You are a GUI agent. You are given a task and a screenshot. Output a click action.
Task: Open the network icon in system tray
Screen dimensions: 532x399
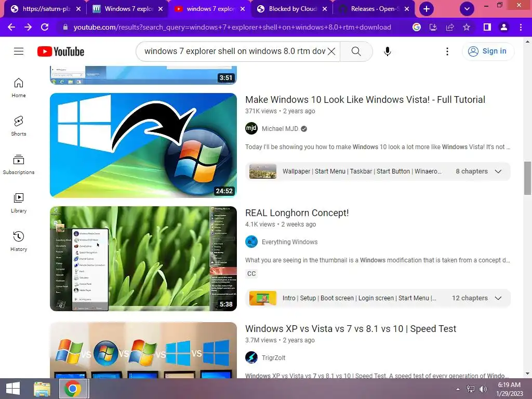coord(471,389)
